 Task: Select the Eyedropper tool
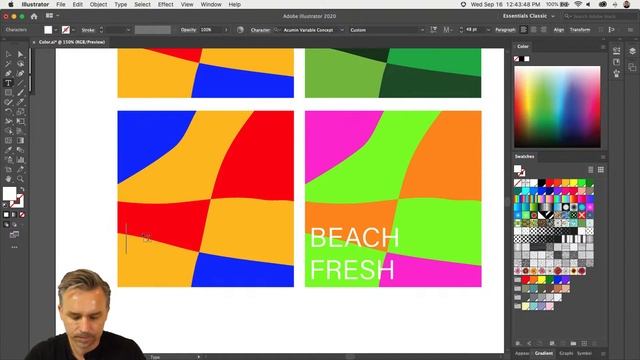coord(8,150)
